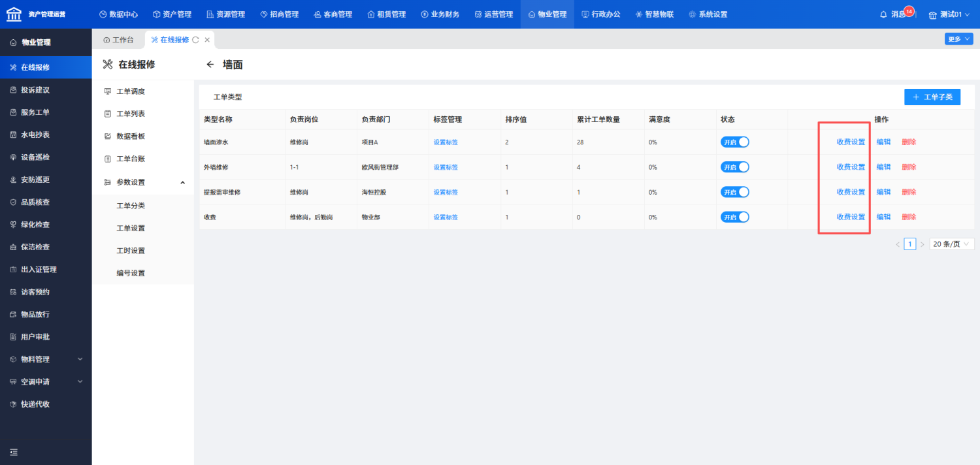This screenshot has width=980, height=465.
Task: Click the 用户审批 sidebar icon
Action: pyautogui.click(x=14, y=337)
